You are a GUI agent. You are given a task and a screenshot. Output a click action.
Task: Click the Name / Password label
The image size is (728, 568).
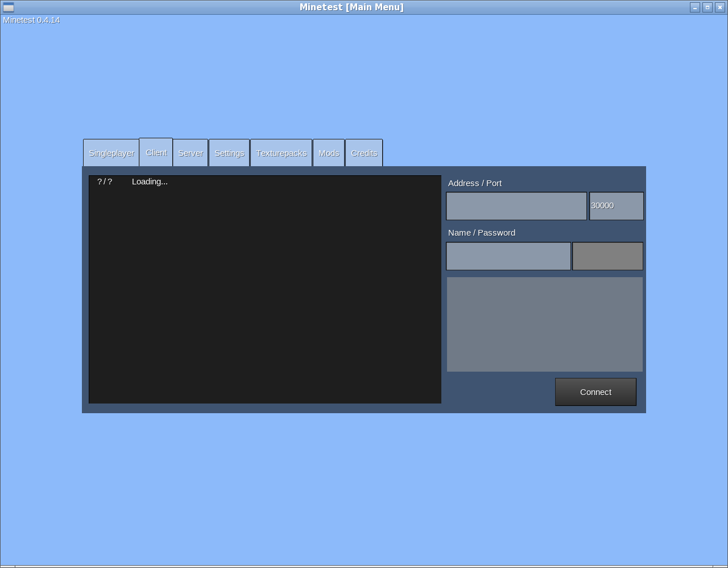click(x=482, y=233)
